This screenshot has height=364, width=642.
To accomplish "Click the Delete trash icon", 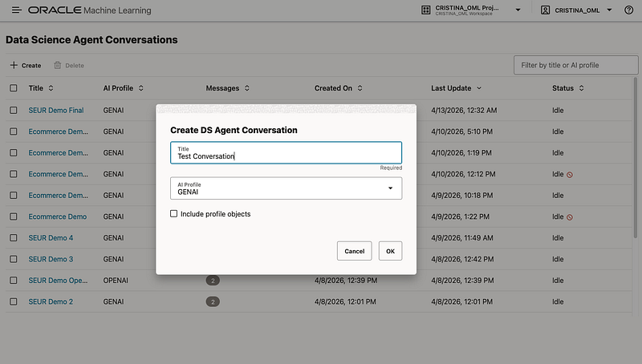I will (58, 65).
